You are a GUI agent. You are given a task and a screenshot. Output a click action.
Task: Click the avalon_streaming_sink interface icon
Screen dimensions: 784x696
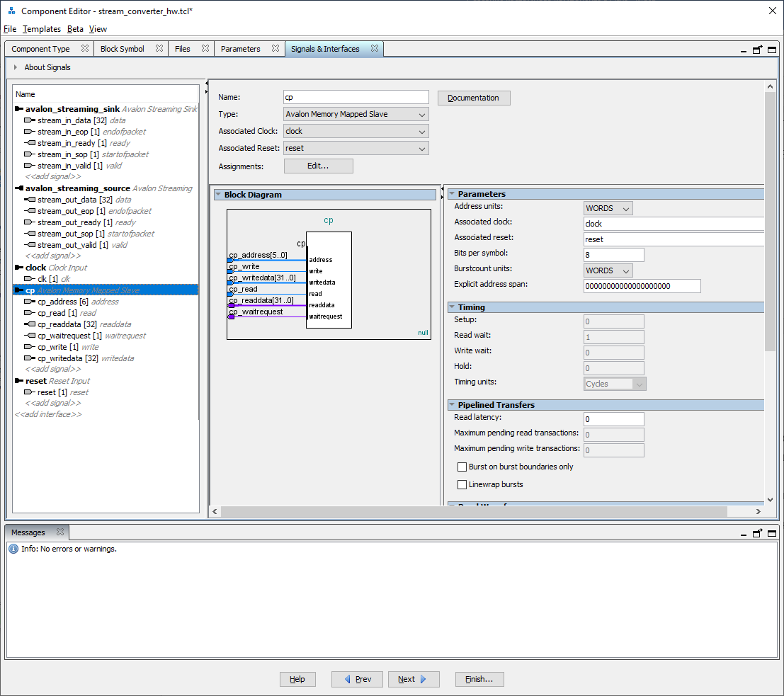(19, 109)
